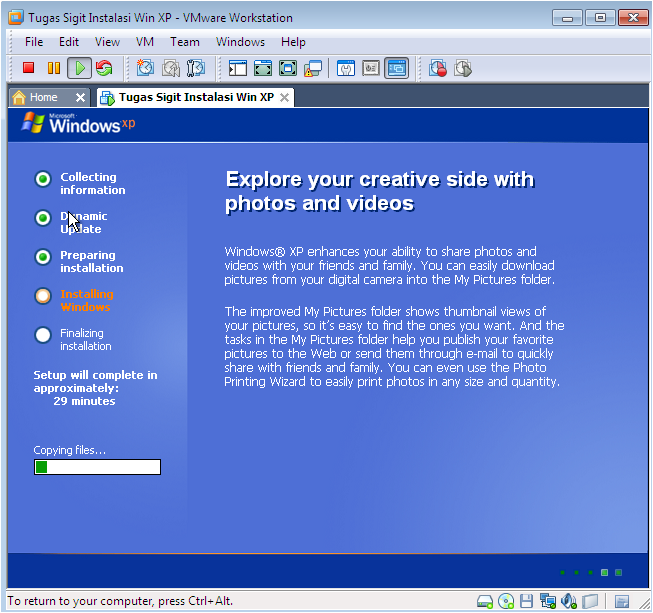Click the Collecting information step indicator
Screen dimensions: 653x613
(x=42, y=179)
